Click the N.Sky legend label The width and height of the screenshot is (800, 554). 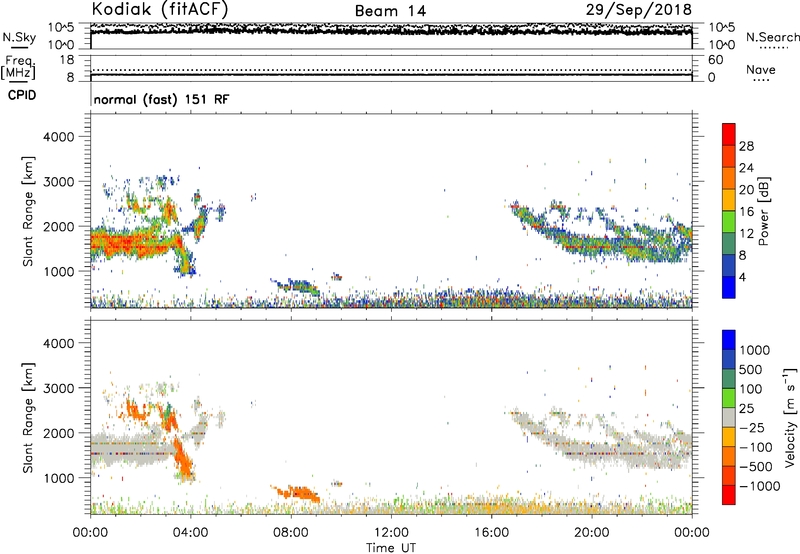(x=19, y=37)
